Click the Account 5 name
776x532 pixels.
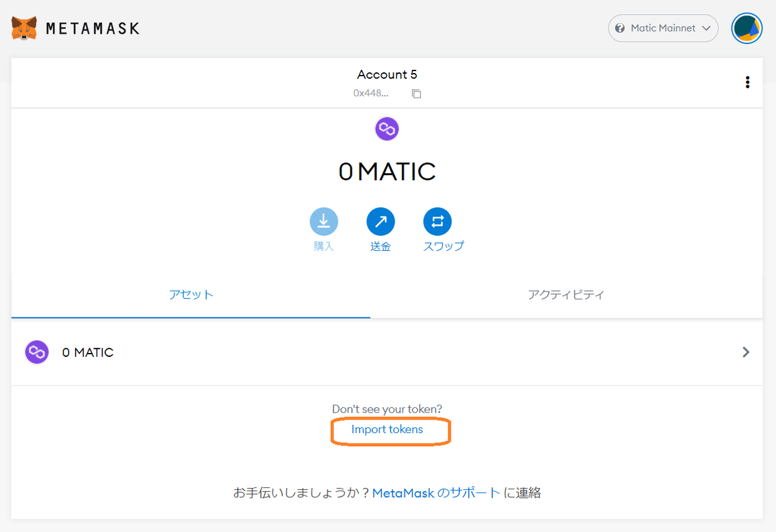pyautogui.click(x=387, y=74)
